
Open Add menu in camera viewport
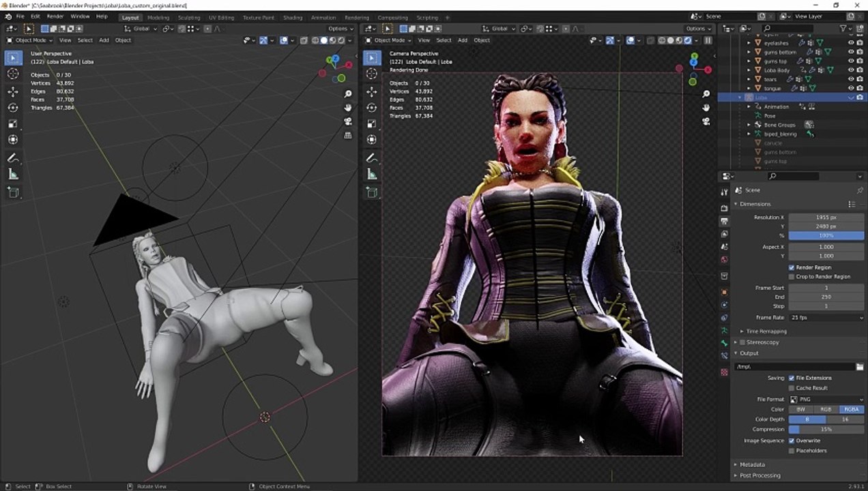(462, 40)
